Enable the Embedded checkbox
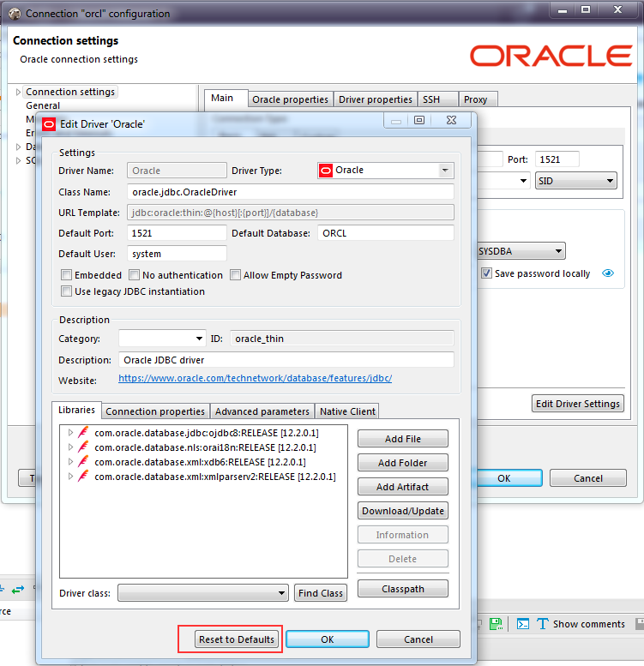Screen dimensions: 644x666 click(66, 275)
